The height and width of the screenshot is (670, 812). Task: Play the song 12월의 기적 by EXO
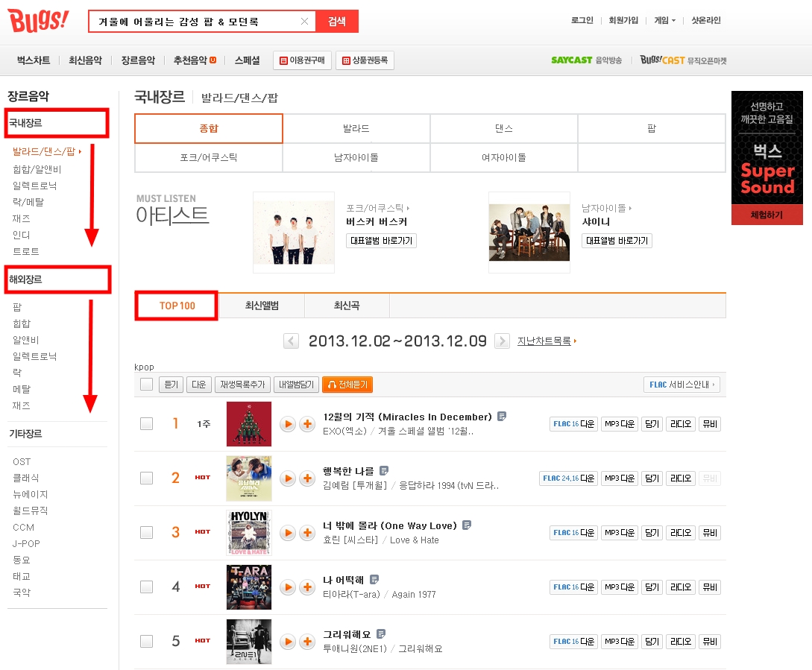288,424
